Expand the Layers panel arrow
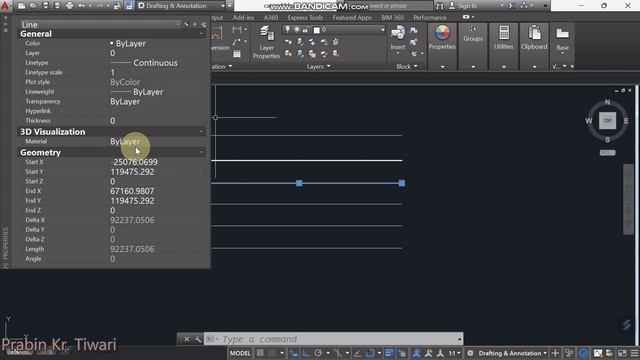The height and width of the screenshot is (360, 640). (x=329, y=67)
